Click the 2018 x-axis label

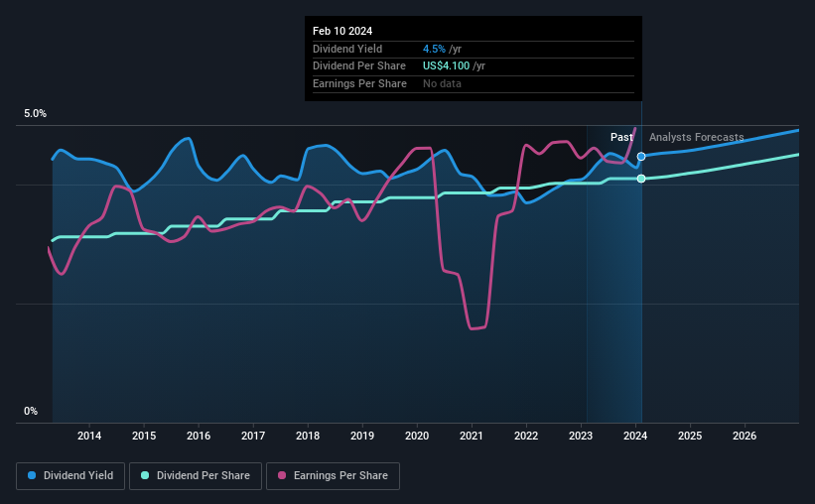pos(308,436)
